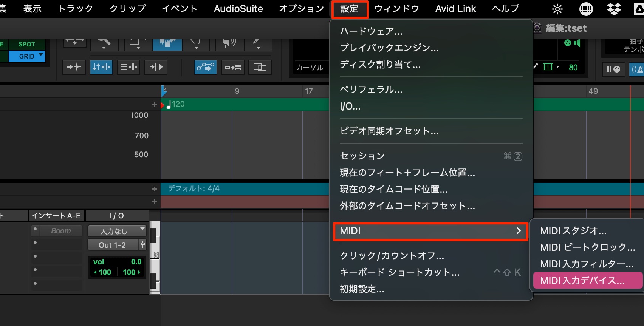
Task: Toggle Tab to Transients button
Action: point(74,67)
